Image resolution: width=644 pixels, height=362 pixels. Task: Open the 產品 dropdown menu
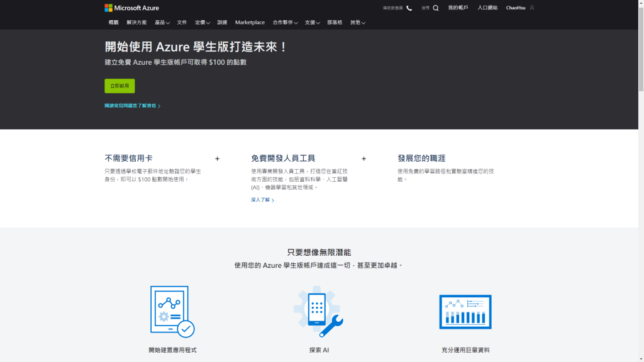[162, 23]
